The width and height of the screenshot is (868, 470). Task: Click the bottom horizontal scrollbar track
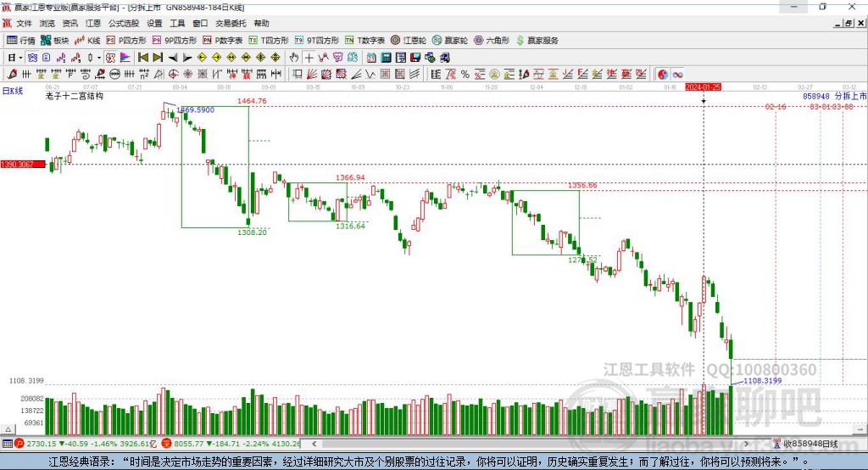tap(531, 444)
